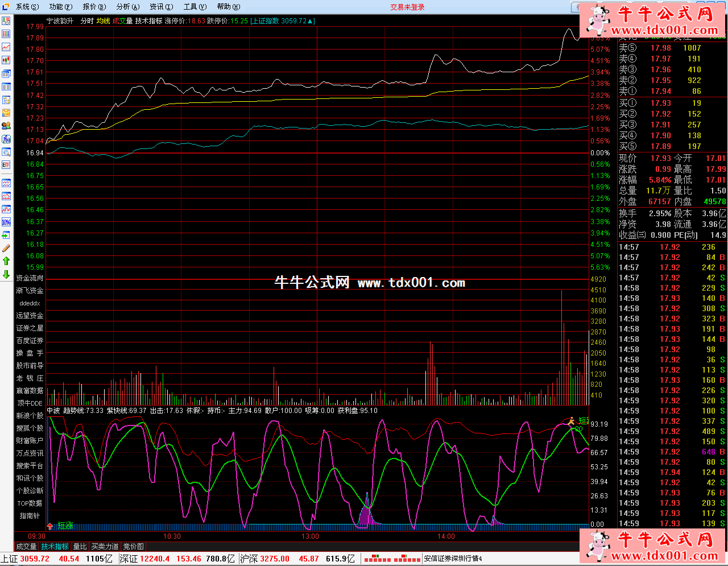Click the f(x) formula icon
This screenshot has height=566, width=728.
click(x=6, y=139)
